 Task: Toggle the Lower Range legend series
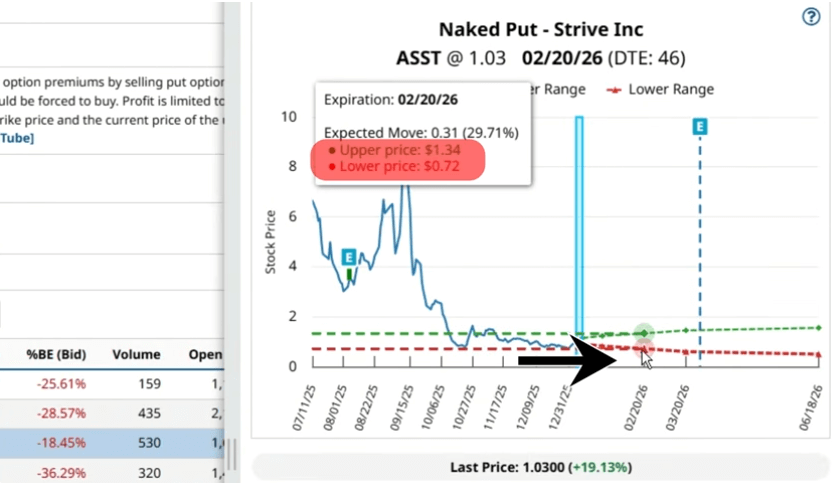click(662, 89)
